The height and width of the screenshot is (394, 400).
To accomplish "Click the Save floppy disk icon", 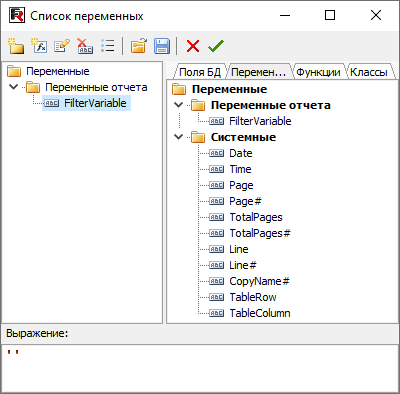I will [162, 46].
